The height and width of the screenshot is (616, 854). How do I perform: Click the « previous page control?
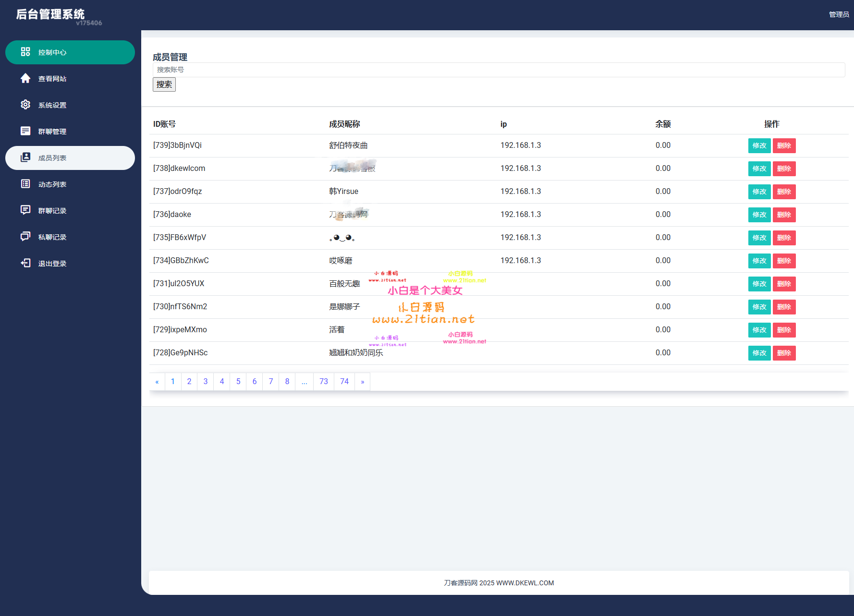(x=157, y=381)
